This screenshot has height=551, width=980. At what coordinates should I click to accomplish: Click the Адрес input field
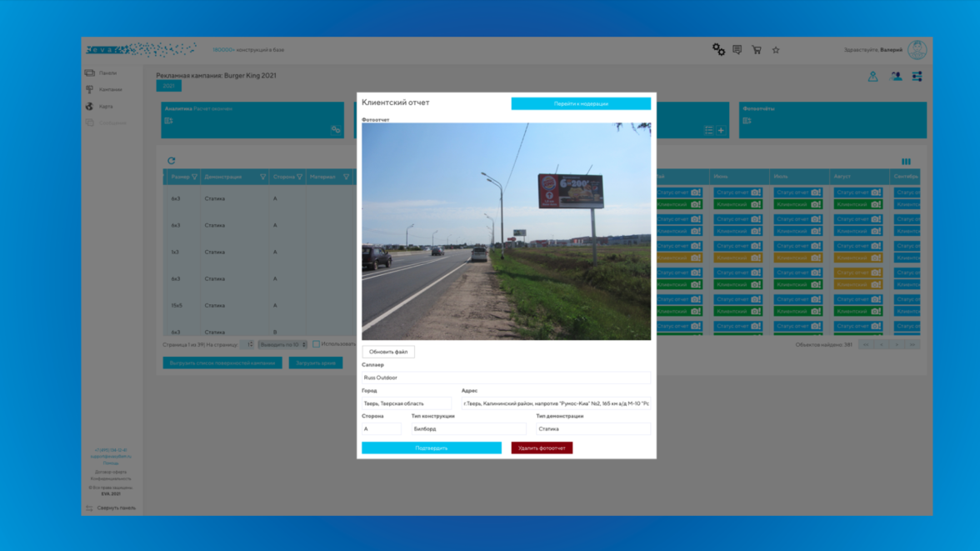click(x=557, y=403)
